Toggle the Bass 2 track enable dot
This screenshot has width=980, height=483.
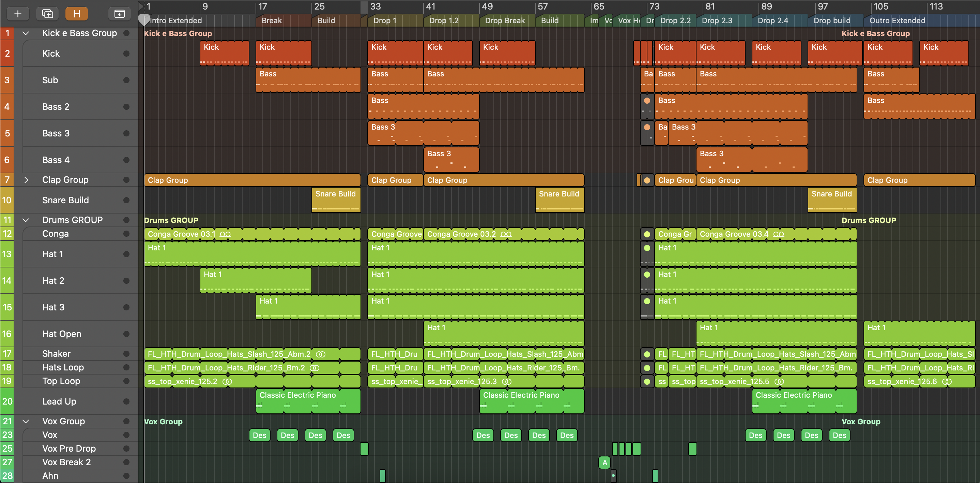(x=126, y=107)
